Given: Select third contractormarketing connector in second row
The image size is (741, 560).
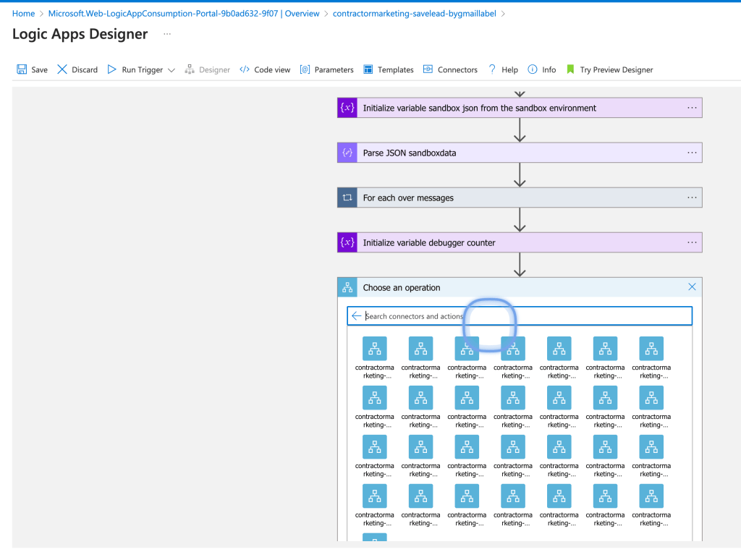Looking at the screenshot, I should point(467,407).
